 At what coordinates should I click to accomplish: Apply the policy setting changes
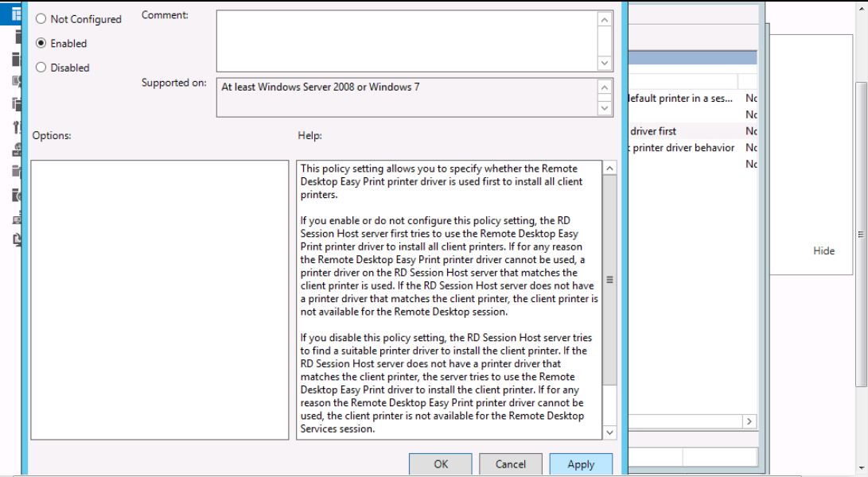point(581,464)
